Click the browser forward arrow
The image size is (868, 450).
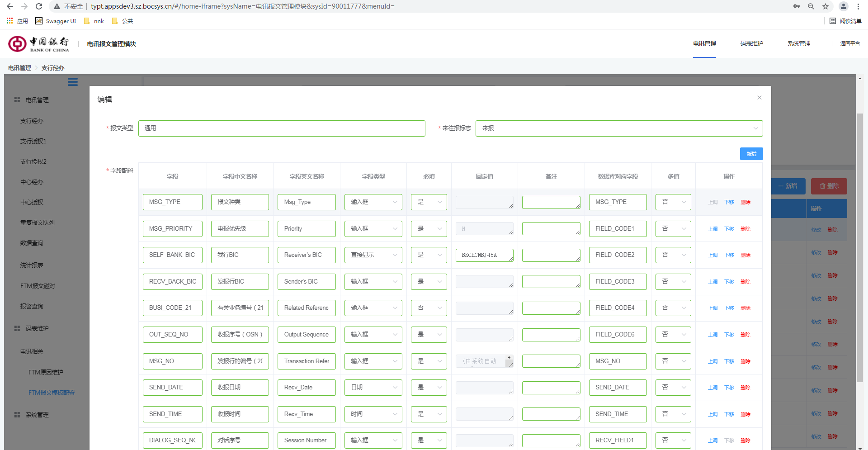(24, 6)
